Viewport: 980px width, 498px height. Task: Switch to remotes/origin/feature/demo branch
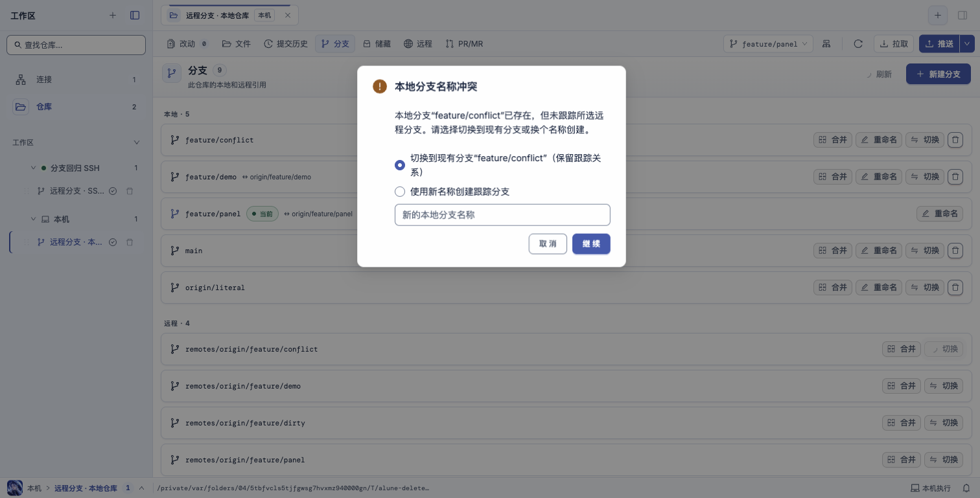point(944,386)
